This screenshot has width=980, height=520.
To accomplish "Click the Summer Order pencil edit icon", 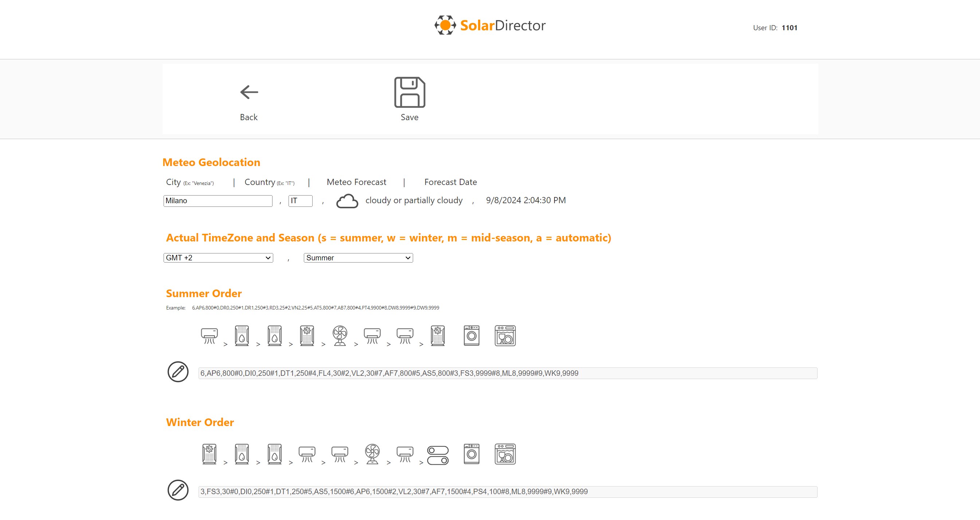I will (x=178, y=372).
